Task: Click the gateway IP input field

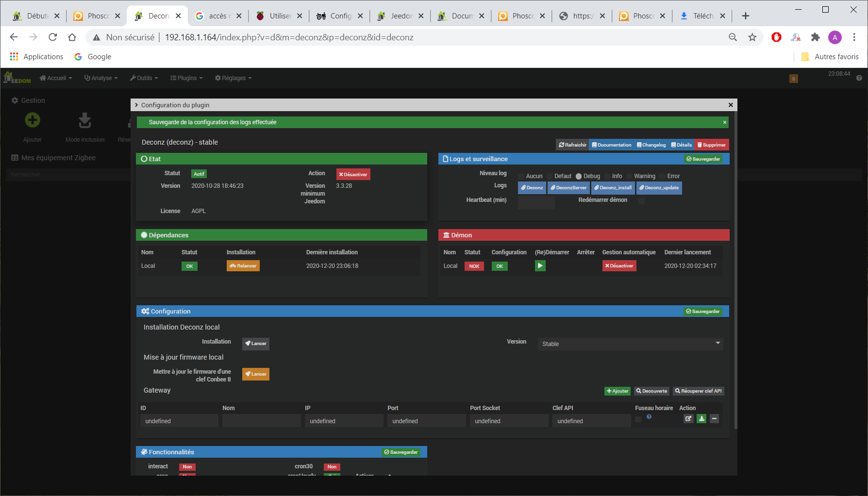Action: pyautogui.click(x=344, y=421)
